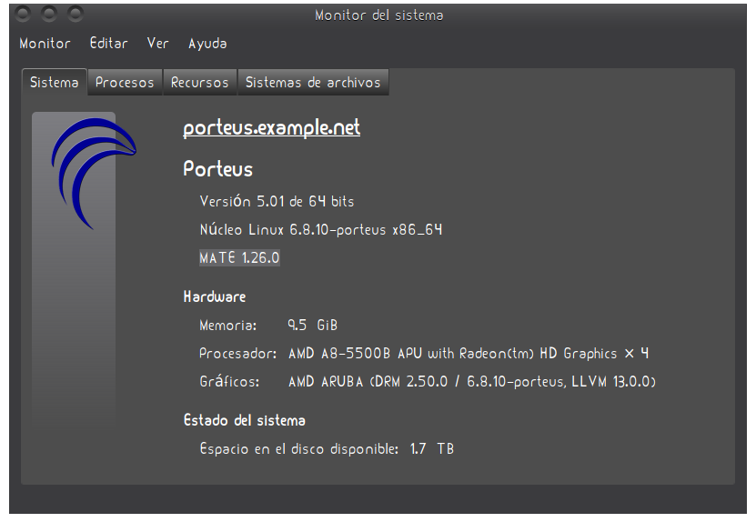This screenshot has width=756, height=532.
Task: Switch to the Procesos tab
Action: 125,83
